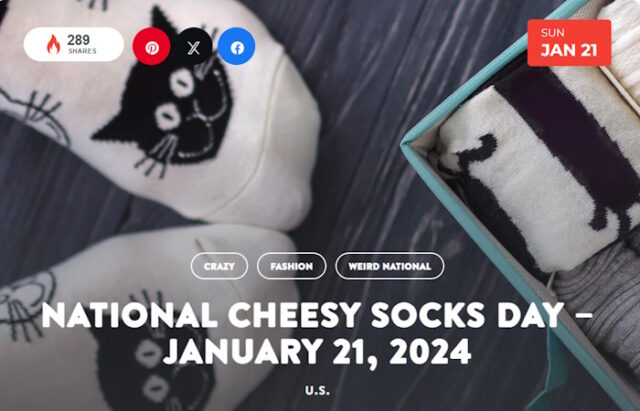Viewport: 640px width, 411px height.
Task: Open the CRAZY category tag
Action: pos(219,266)
